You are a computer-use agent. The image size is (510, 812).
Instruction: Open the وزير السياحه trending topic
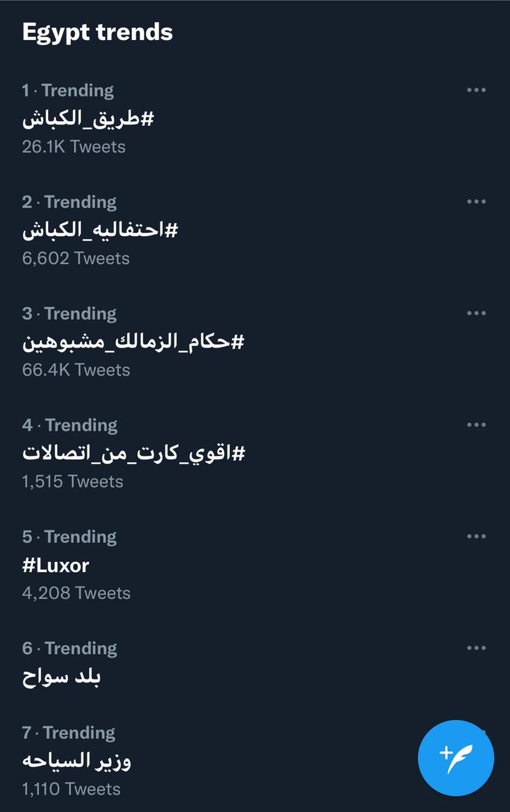tap(77, 761)
